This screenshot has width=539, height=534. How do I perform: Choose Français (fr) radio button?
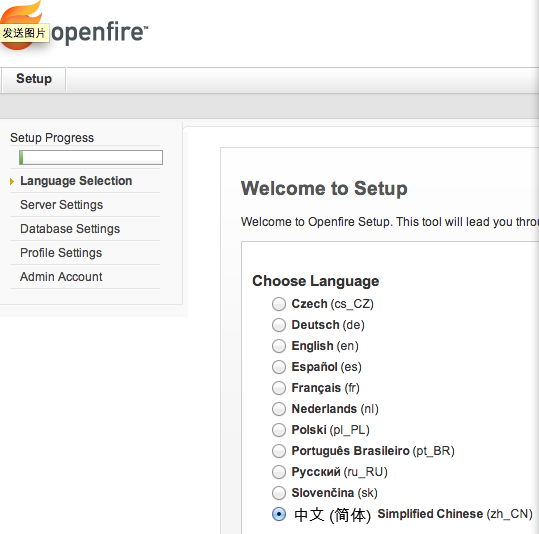(279, 388)
